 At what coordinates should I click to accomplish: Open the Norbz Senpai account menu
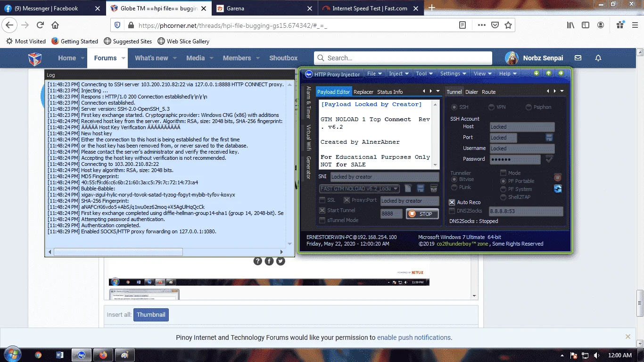(x=534, y=58)
